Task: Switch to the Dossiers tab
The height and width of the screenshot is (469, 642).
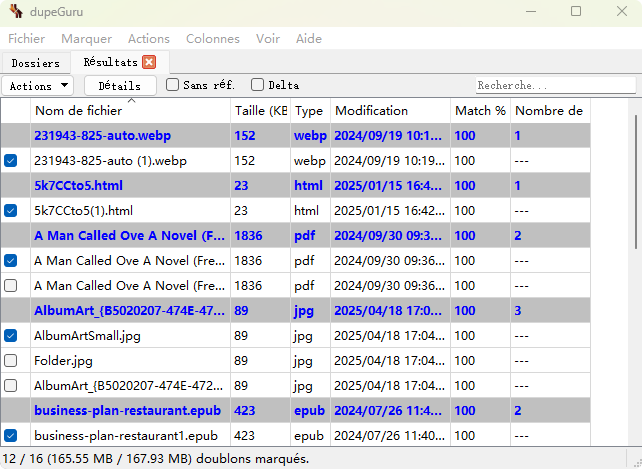Action: [x=36, y=63]
